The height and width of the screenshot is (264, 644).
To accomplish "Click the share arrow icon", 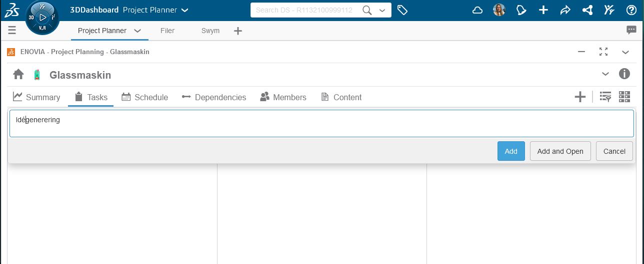I will pos(565,10).
